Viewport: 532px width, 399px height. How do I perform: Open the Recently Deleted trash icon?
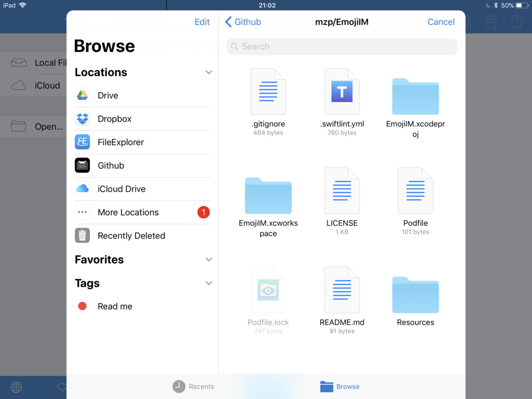pyautogui.click(x=82, y=235)
